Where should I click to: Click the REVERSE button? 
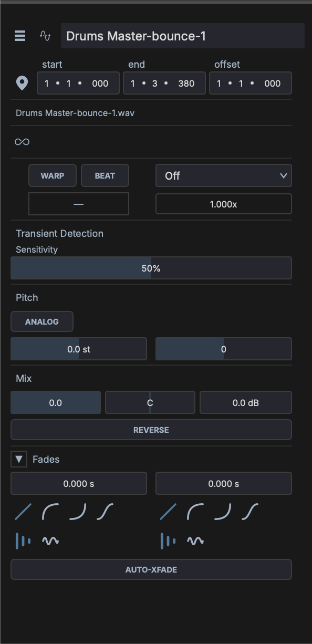[151, 430]
